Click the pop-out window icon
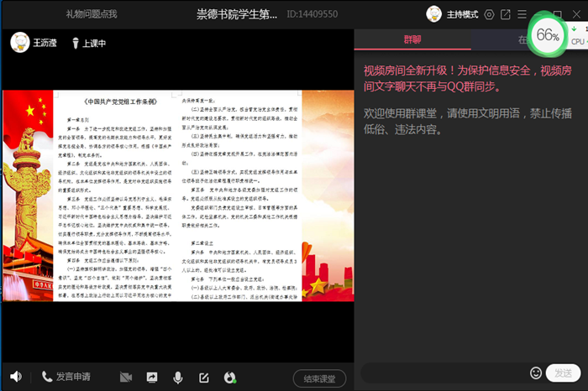This screenshot has width=588, height=391. pyautogui.click(x=506, y=14)
